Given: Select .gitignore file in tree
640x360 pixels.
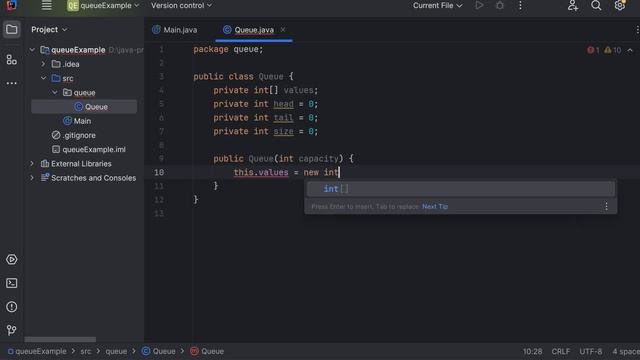Looking at the screenshot, I should tap(74, 135).
